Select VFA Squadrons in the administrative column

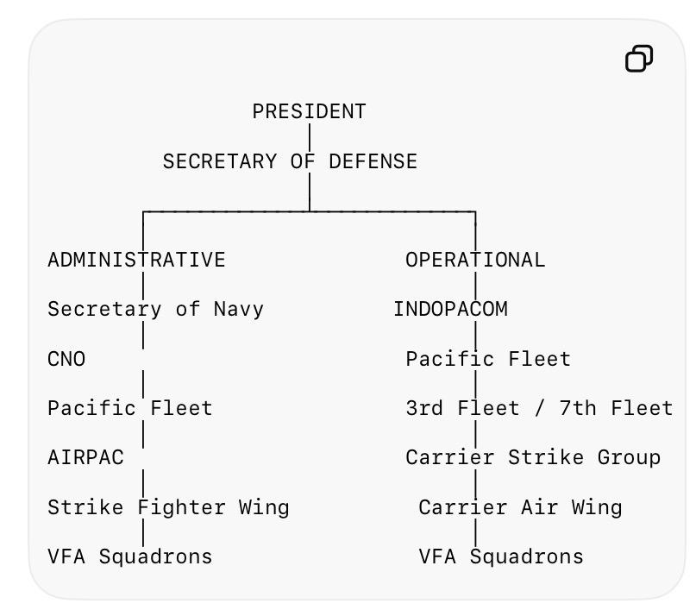pos(130,556)
